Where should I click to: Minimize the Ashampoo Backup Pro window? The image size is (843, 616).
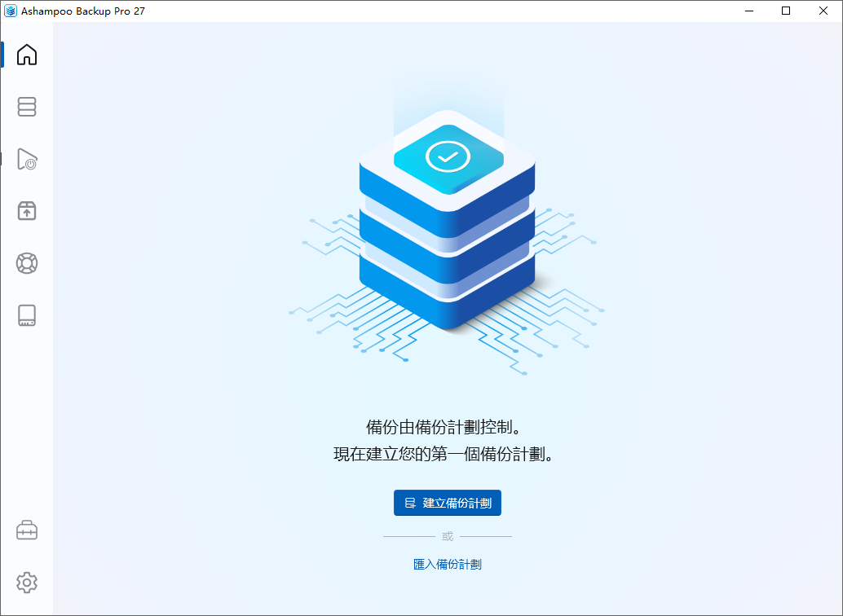pyautogui.click(x=749, y=11)
